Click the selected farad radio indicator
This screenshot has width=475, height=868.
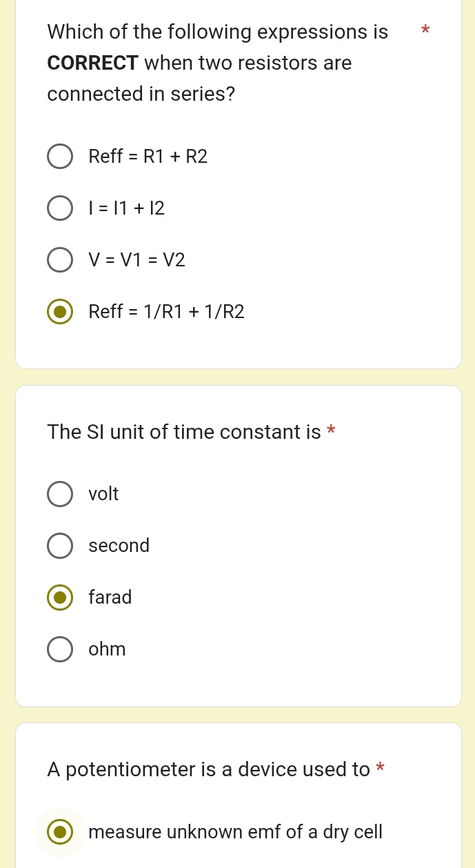pyautogui.click(x=60, y=597)
